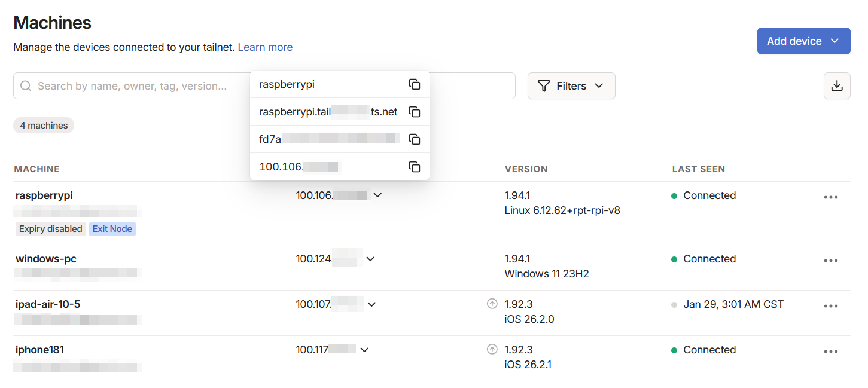868x388 pixels.
Task: Select the fd7a address popup entry
Action: point(339,139)
